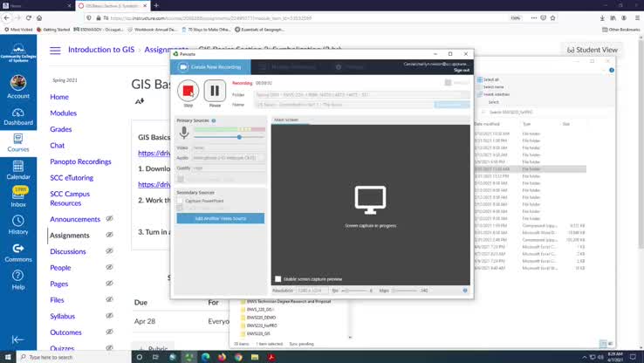The height and width of the screenshot is (363, 644).
Task: Open the Canvas Commons icon
Action: pyautogui.click(x=18, y=251)
